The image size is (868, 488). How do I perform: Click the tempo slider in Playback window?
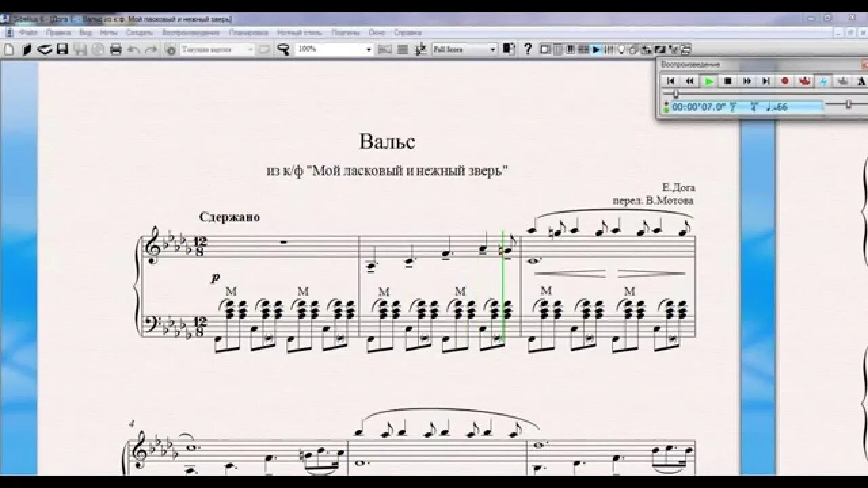pos(848,104)
